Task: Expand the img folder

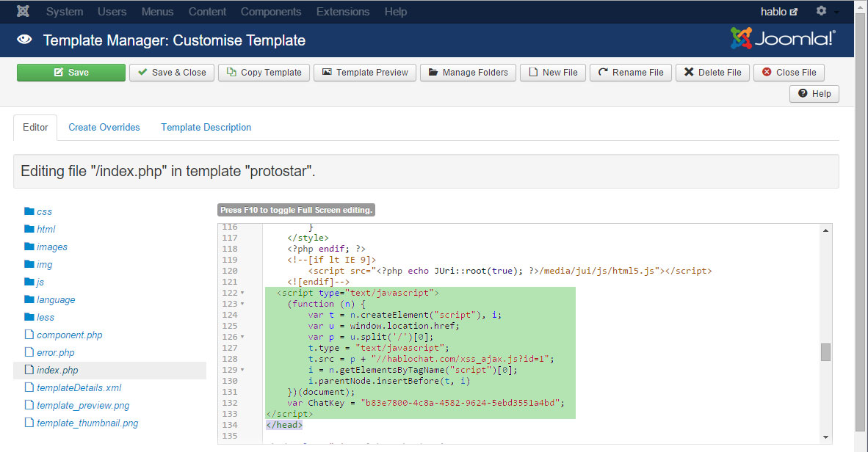Action: [x=38, y=264]
